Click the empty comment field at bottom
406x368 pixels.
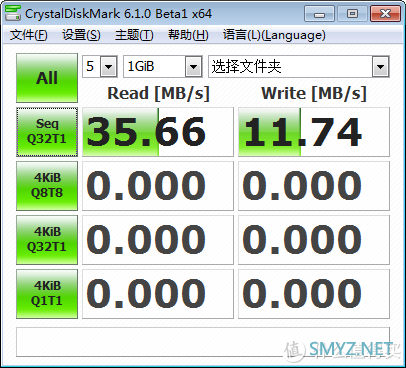tap(203, 342)
